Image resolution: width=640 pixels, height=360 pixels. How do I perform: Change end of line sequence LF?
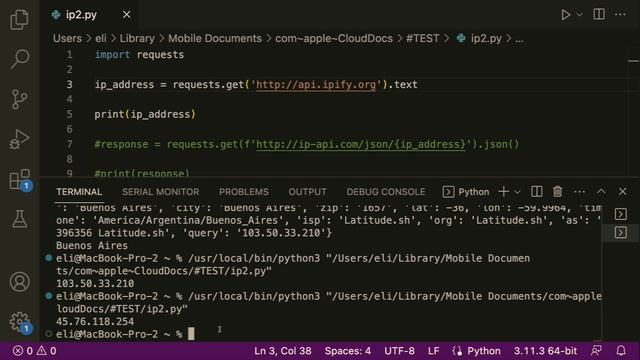(x=433, y=351)
